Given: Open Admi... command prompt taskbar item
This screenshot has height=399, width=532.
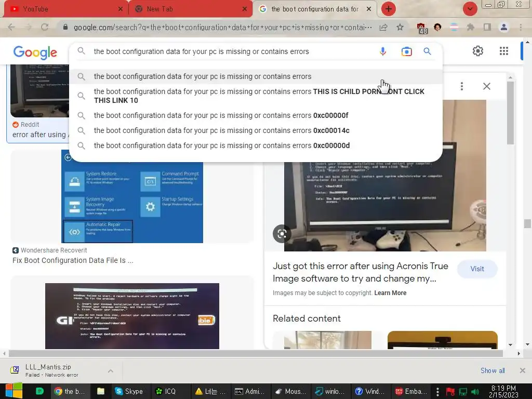Looking at the screenshot, I should [249, 391].
